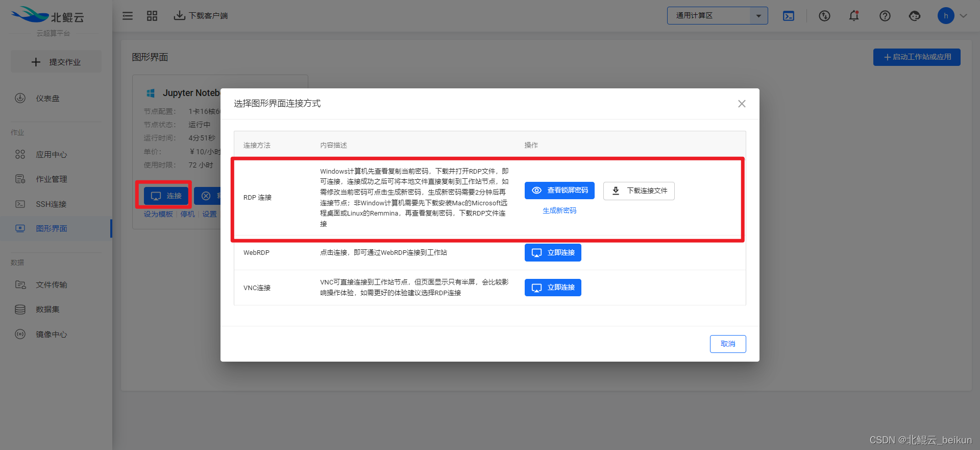Click the 北鲲云 logo
980x450 pixels.
coord(48,15)
